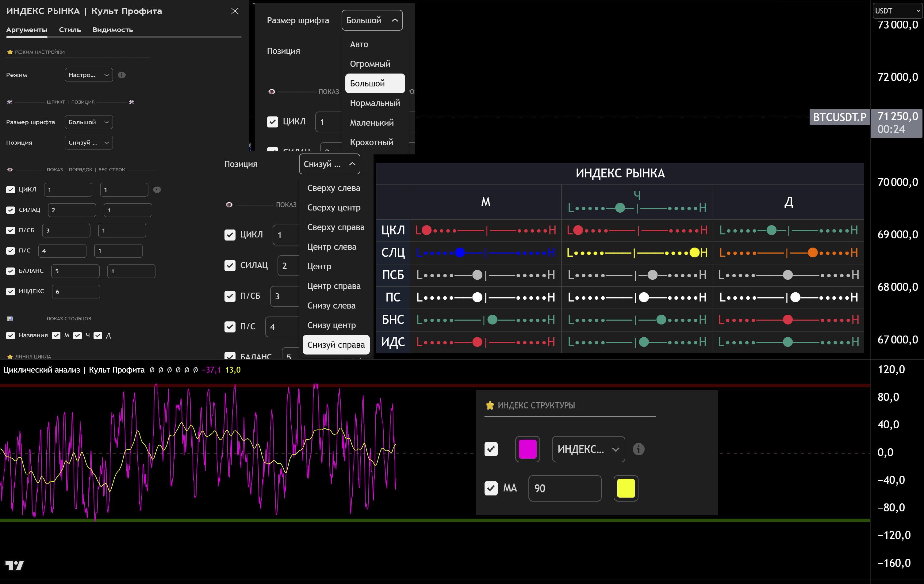Screen dimensions: 924x584
Task: Open the Режим dropdown
Action: pos(89,75)
